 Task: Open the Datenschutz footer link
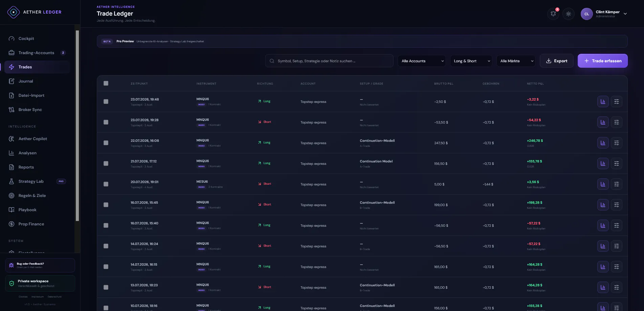[54, 297]
